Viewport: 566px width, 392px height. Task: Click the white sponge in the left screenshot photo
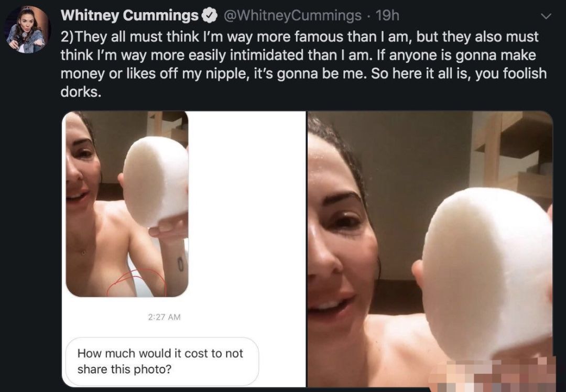[156, 181]
